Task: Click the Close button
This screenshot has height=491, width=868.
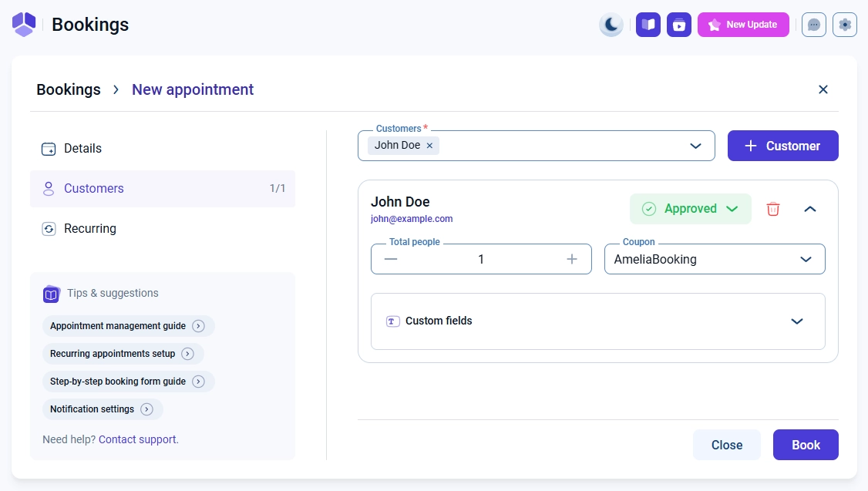Action: 727,445
